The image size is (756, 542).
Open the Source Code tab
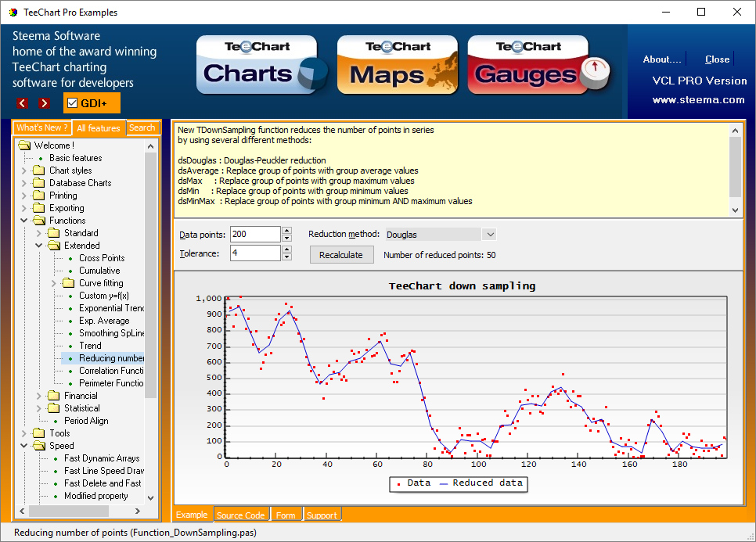[x=240, y=515]
